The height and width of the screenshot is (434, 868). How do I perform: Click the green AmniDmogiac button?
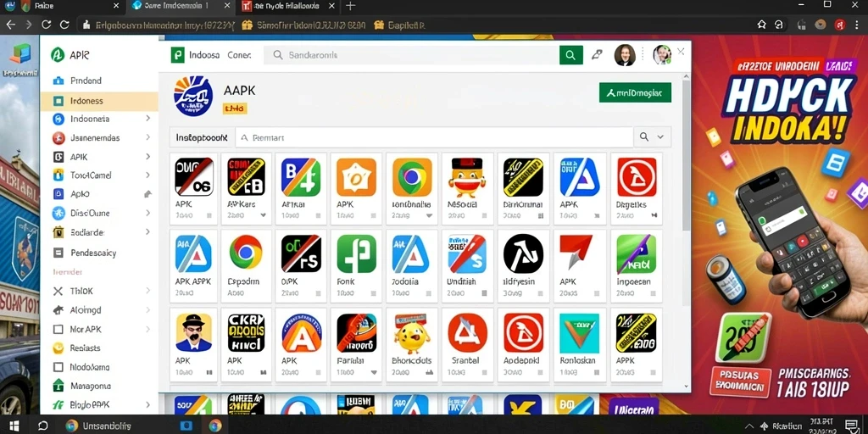pos(635,93)
